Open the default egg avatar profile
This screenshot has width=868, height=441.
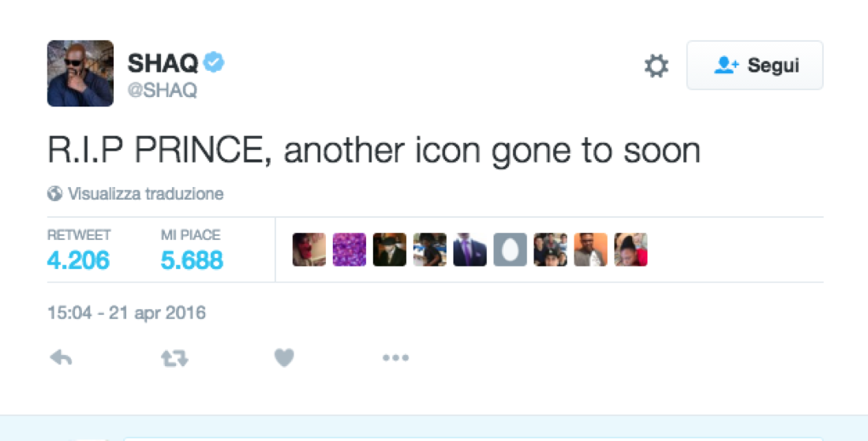510,249
